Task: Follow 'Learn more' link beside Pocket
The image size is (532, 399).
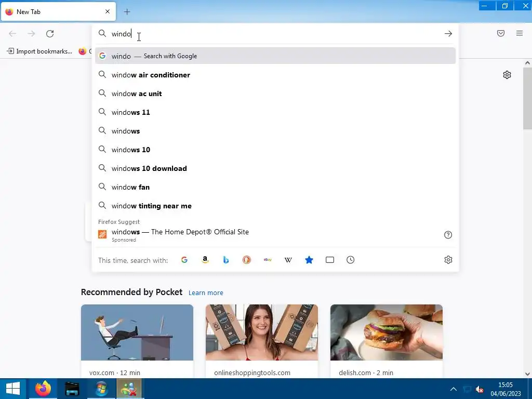Action: (x=206, y=293)
